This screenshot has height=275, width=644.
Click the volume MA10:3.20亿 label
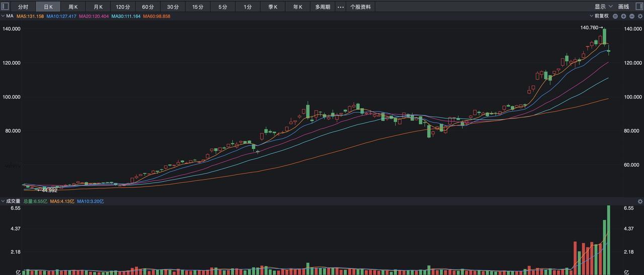(x=91, y=202)
